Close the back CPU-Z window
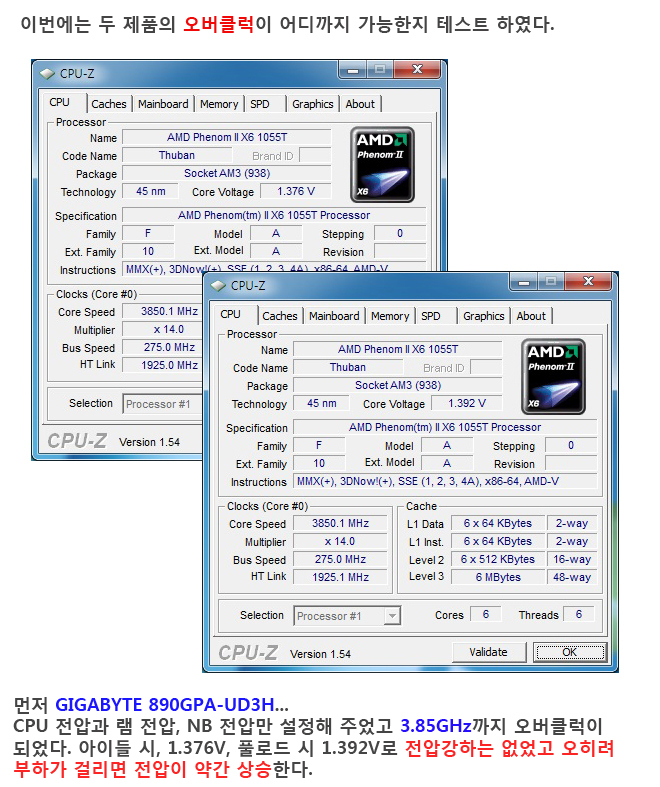The width and height of the screenshot is (660, 787). 417,70
